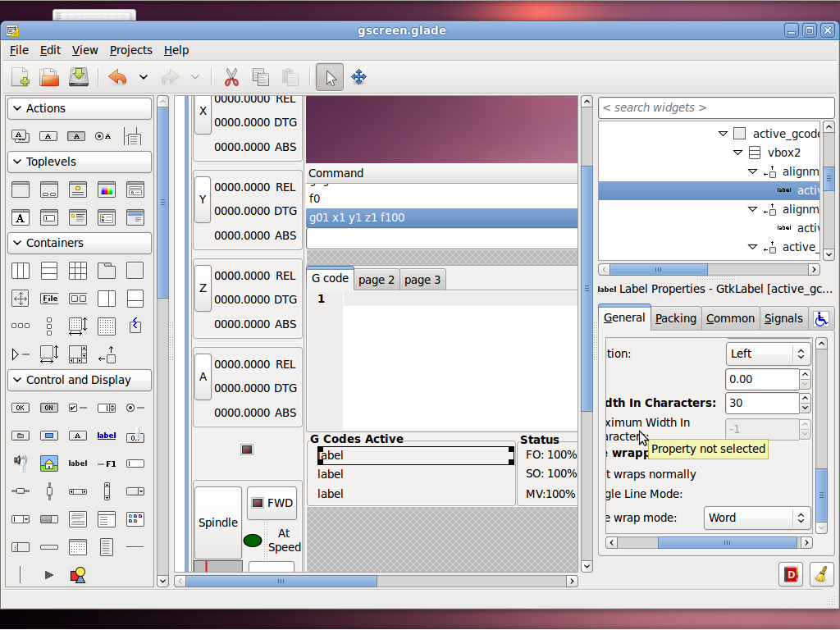The image size is (840, 630).
Task: Select the Arrow palette icon
Action: pos(49,575)
